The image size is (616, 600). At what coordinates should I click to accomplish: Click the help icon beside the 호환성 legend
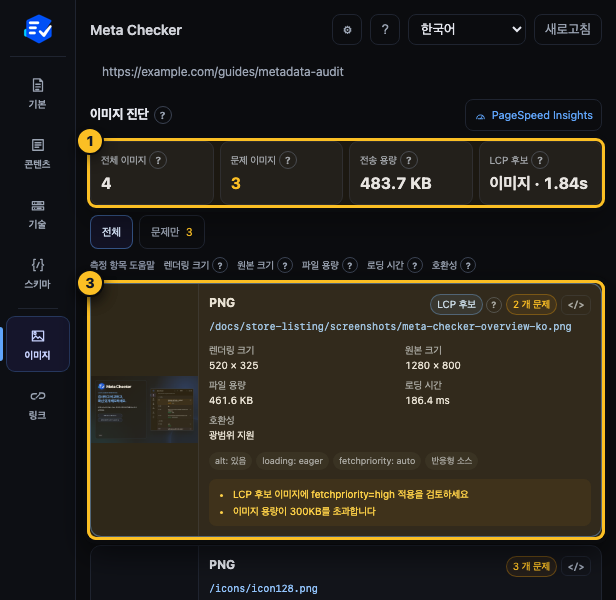pyautogui.click(x=468, y=266)
